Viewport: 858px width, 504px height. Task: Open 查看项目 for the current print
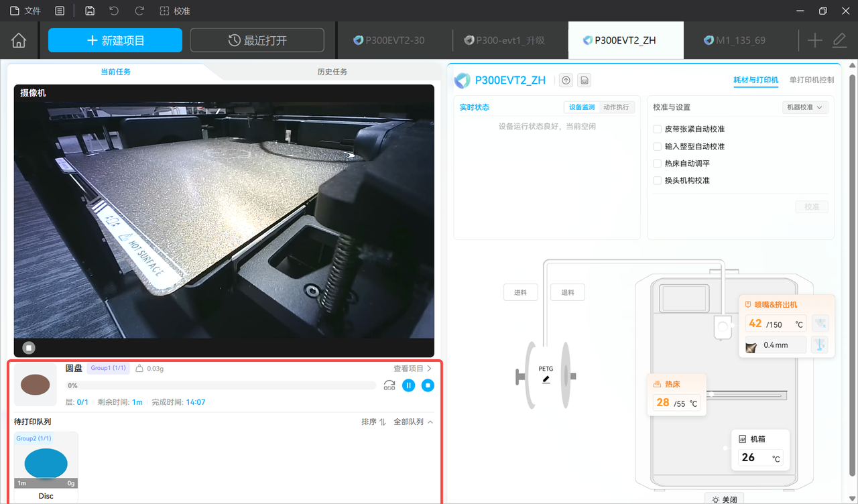(413, 369)
